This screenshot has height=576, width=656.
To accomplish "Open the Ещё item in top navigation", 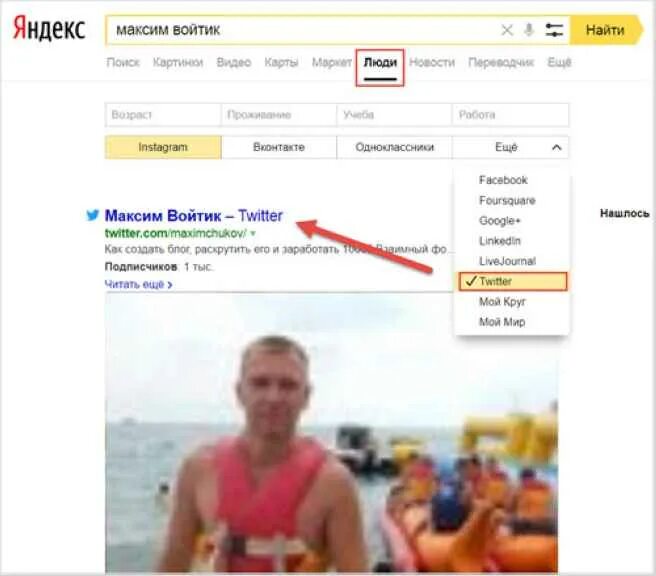I will point(559,63).
